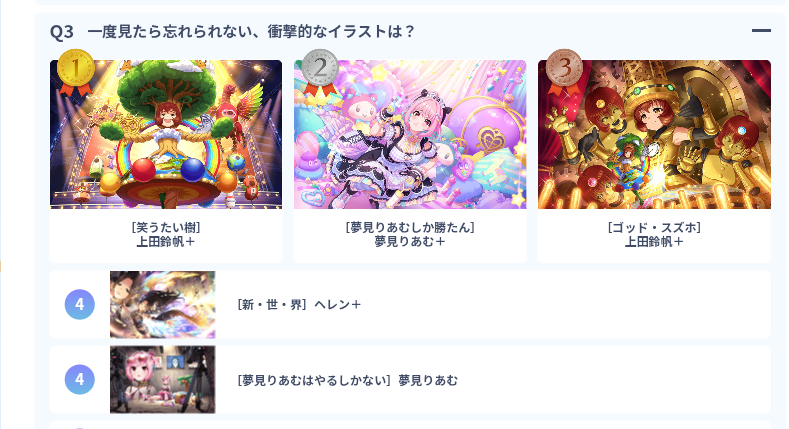This screenshot has height=429, width=789.
Task: Select the 夢見りあむ fourth-place ranking row
Action: [x=410, y=379]
